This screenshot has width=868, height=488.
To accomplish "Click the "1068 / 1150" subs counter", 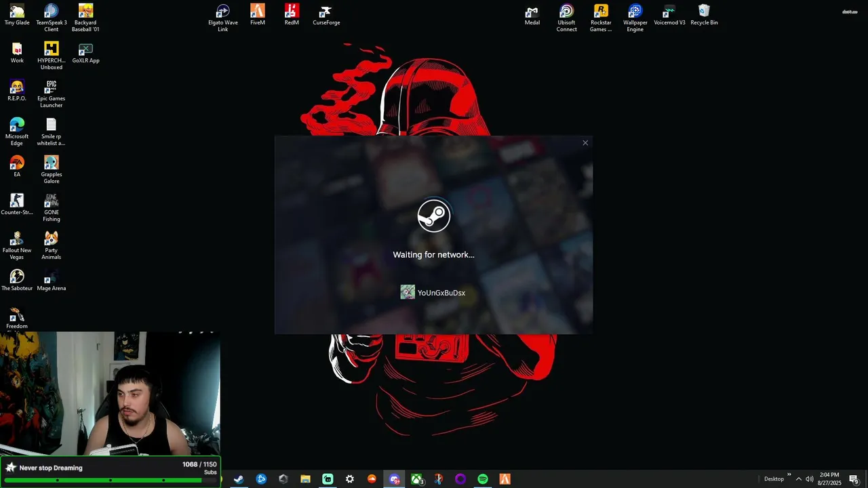I will point(199,465).
